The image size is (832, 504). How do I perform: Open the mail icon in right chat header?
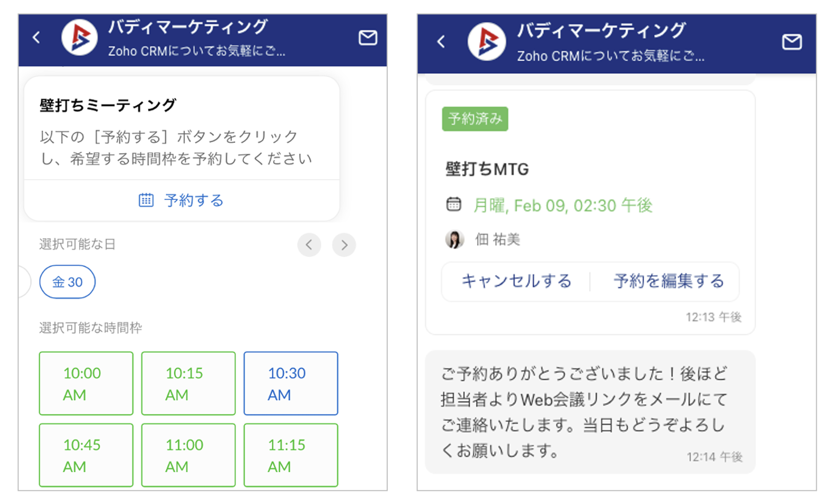point(792,42)
